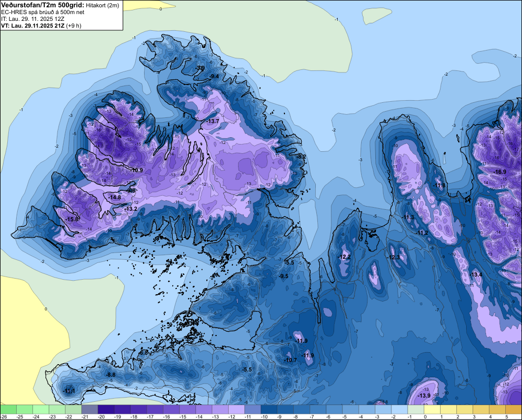Click the EC-HRES spá brúuð á 500m net line
Image resolution: width=522 pixels, height=420 pixels.
coord(43,12)
